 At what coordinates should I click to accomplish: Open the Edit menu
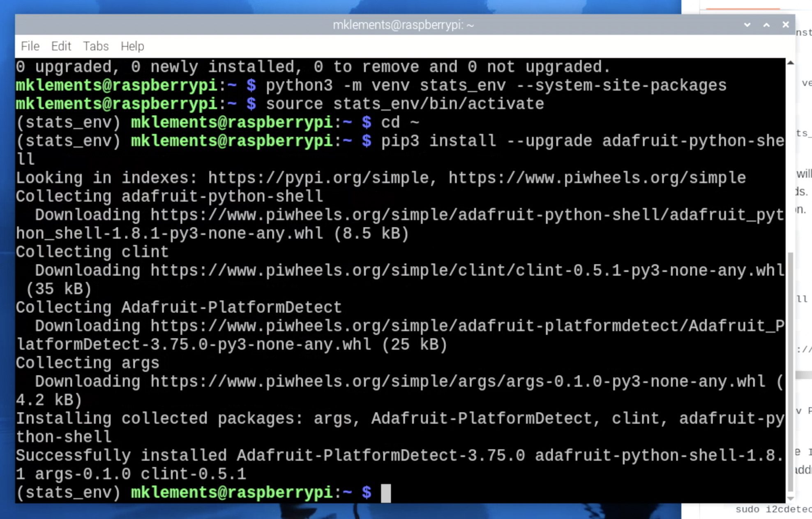(61, 46)
